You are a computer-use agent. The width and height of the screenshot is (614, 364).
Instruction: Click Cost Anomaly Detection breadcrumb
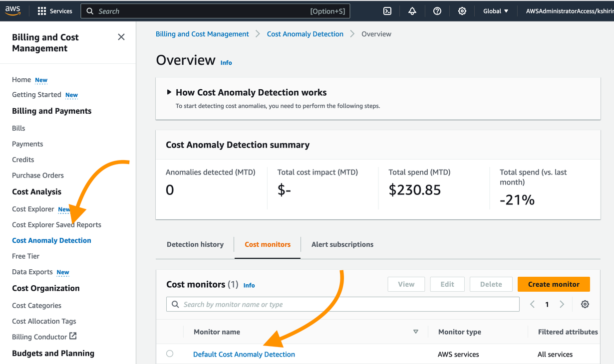[x=305, y=34]
